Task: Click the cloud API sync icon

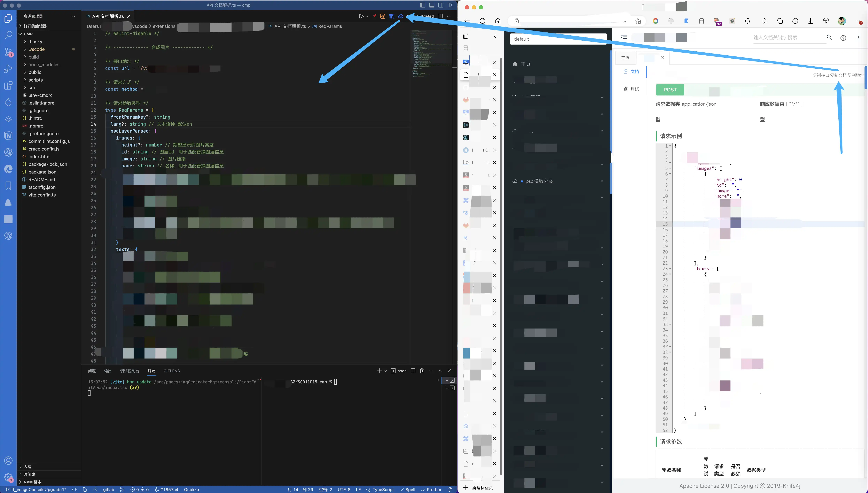Action: (401, 16)
